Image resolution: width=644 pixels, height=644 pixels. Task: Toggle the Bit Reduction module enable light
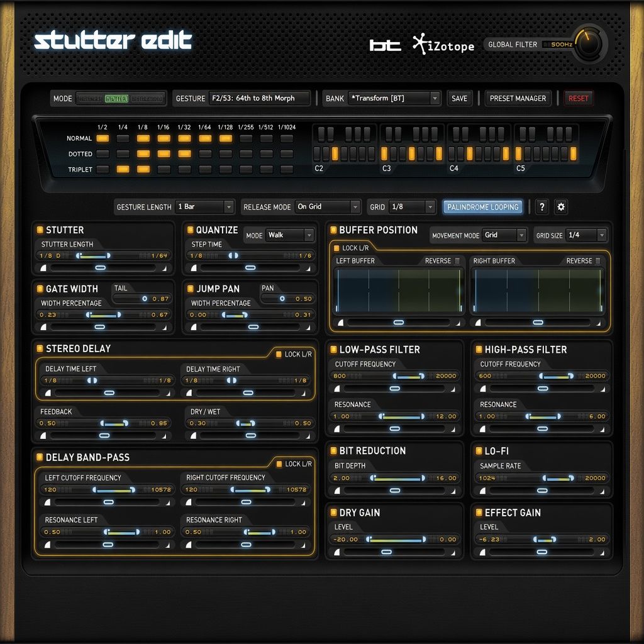point(333,451)
